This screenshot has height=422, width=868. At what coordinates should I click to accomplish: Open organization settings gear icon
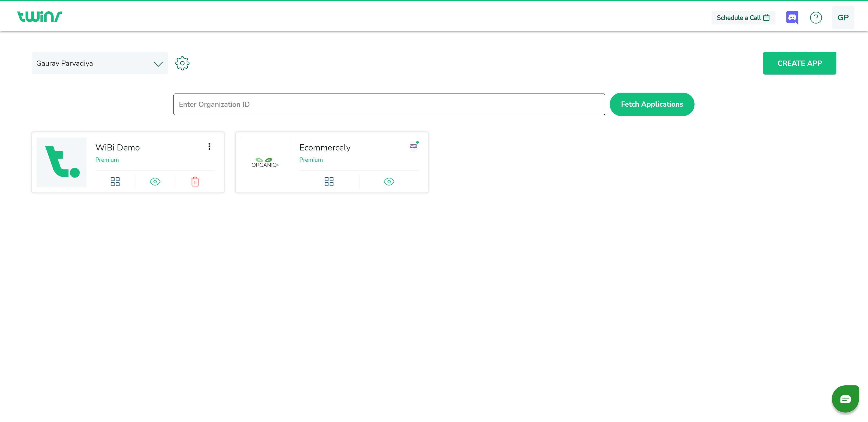click(182, 63)
